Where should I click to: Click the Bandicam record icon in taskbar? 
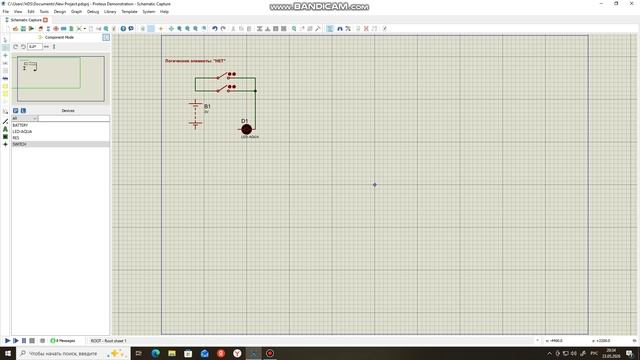point(270,353)
